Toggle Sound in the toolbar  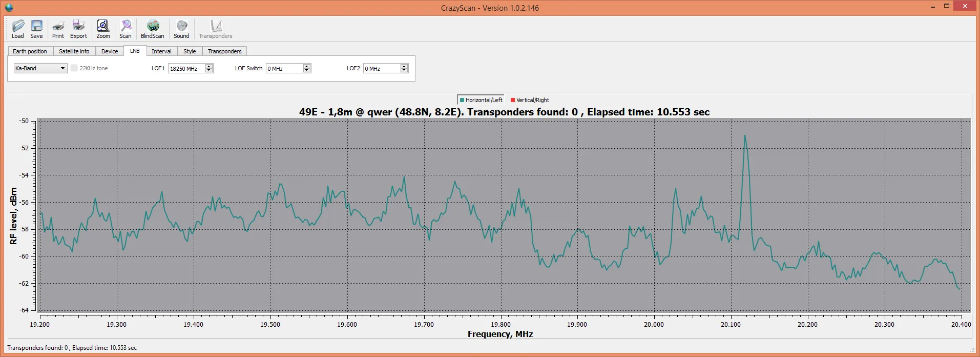(x=181, y=29)
